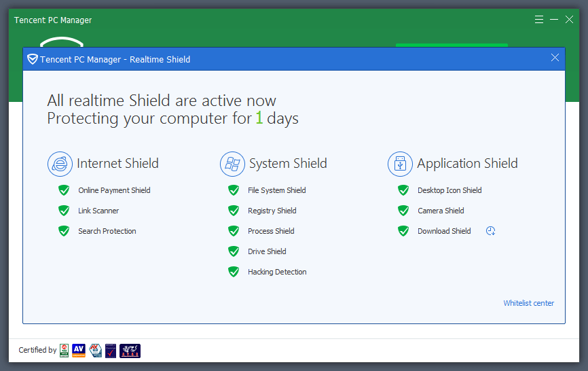Click the Application Shield USB icon

click(400, 164)
